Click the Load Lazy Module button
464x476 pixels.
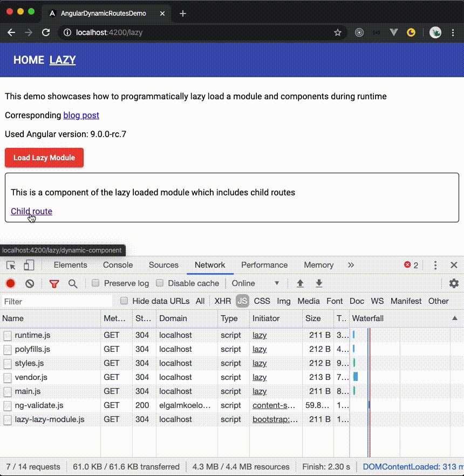(x=44, y=158)
